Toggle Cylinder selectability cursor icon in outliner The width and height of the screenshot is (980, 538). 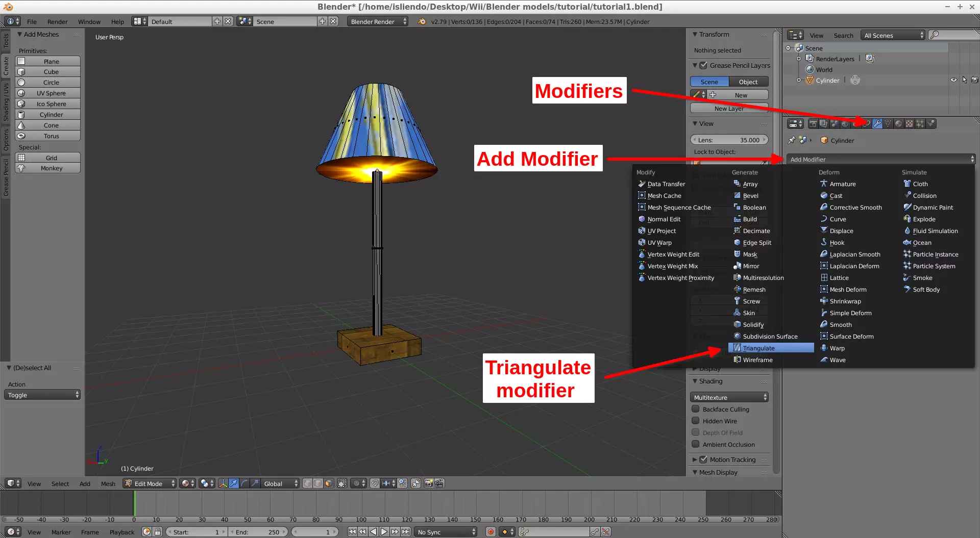(x=964, y=80)
